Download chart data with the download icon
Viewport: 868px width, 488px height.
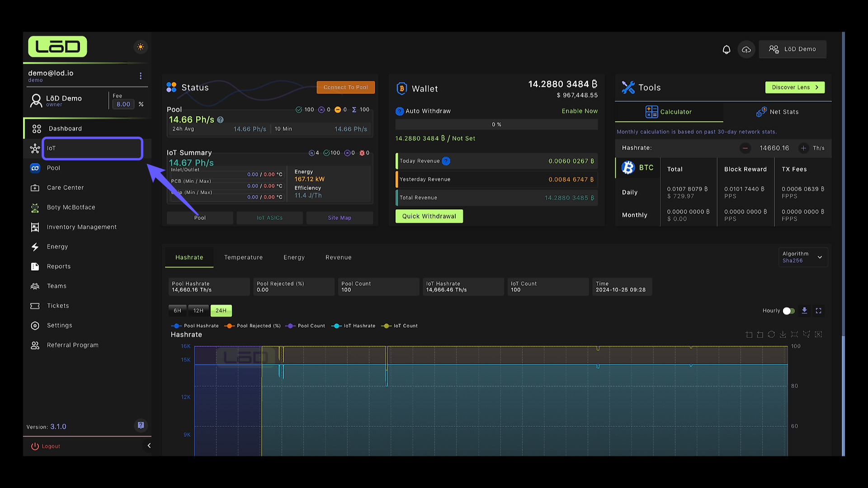804,311
